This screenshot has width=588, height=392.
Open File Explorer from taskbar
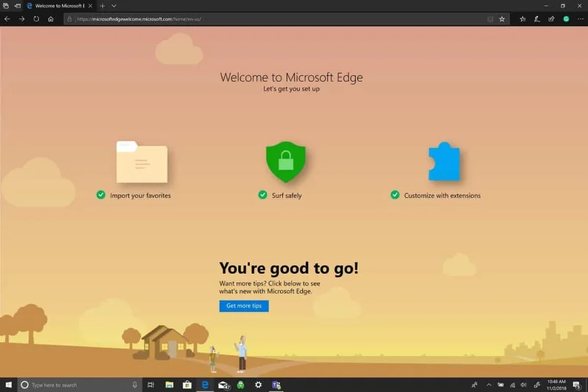[169, 385]
